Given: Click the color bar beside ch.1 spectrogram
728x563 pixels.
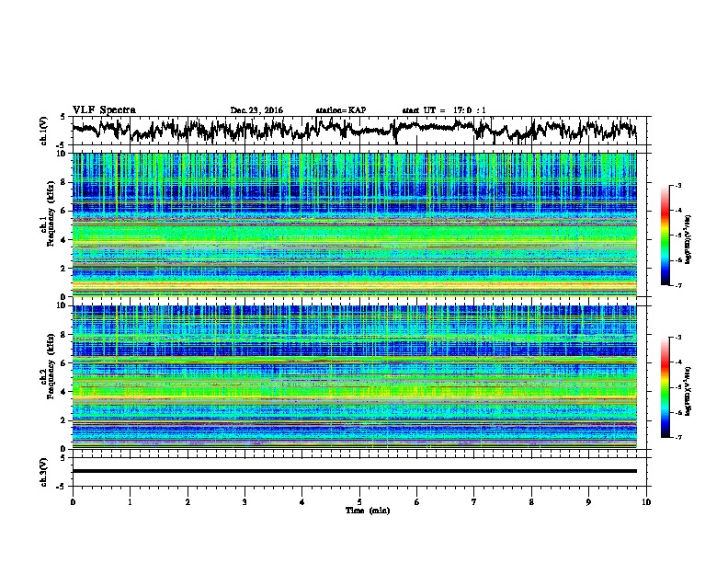Looking at the screenshot, I should [x=665, y=236].
